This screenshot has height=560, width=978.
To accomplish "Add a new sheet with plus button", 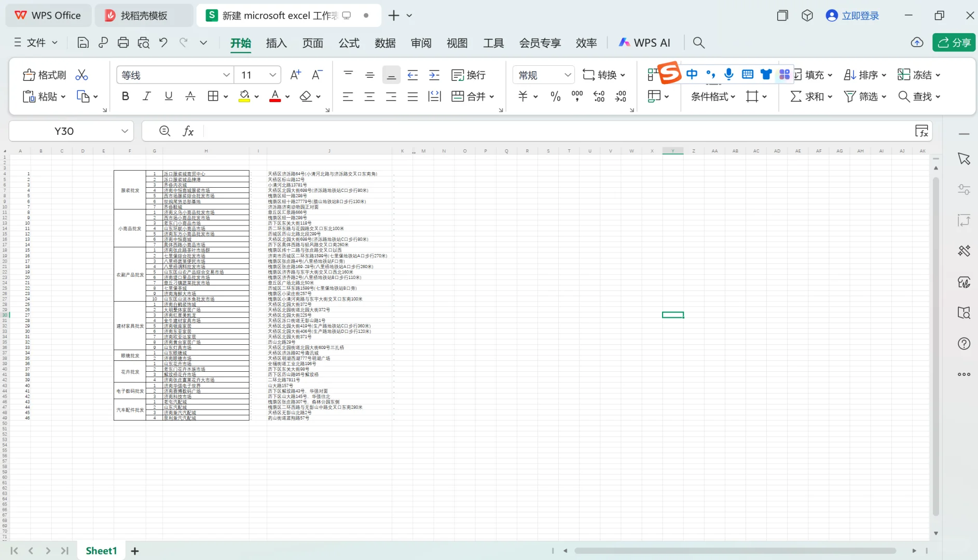I will point(135,551).
